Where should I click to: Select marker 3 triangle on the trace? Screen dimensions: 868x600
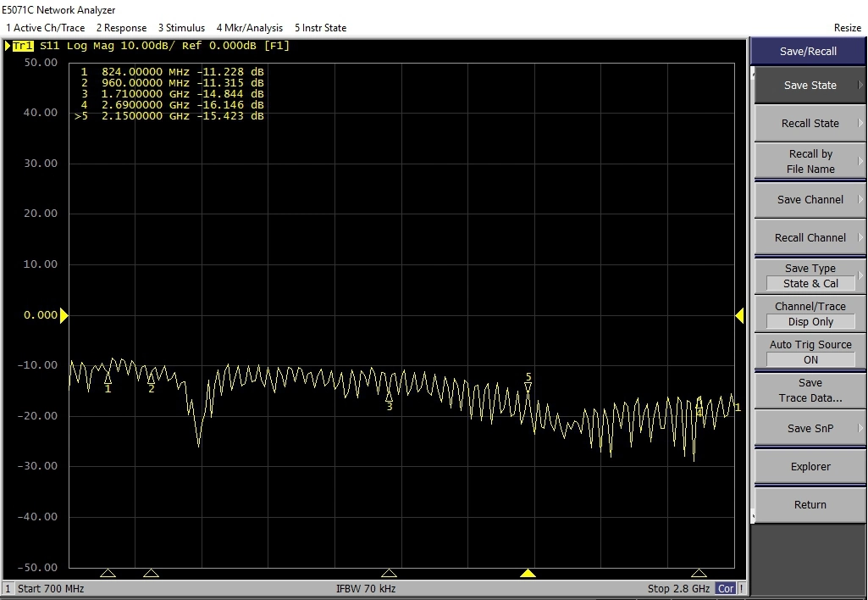coord(390,396)
